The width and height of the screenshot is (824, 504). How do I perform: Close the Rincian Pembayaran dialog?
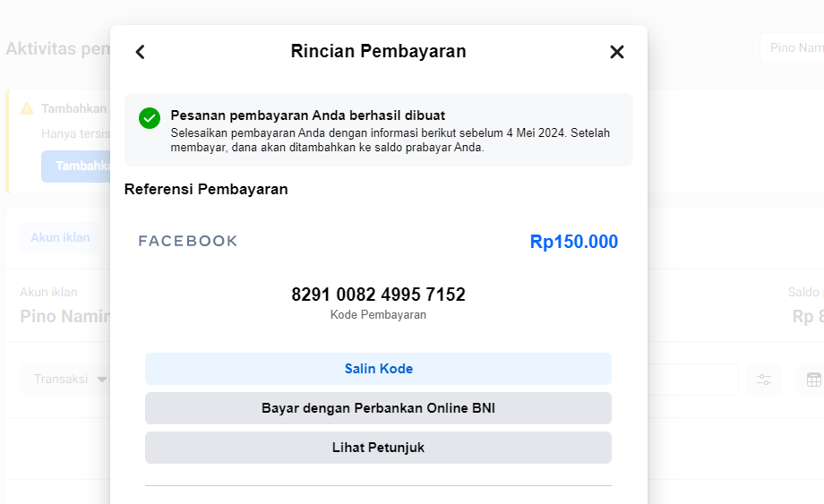coord(616,52)
